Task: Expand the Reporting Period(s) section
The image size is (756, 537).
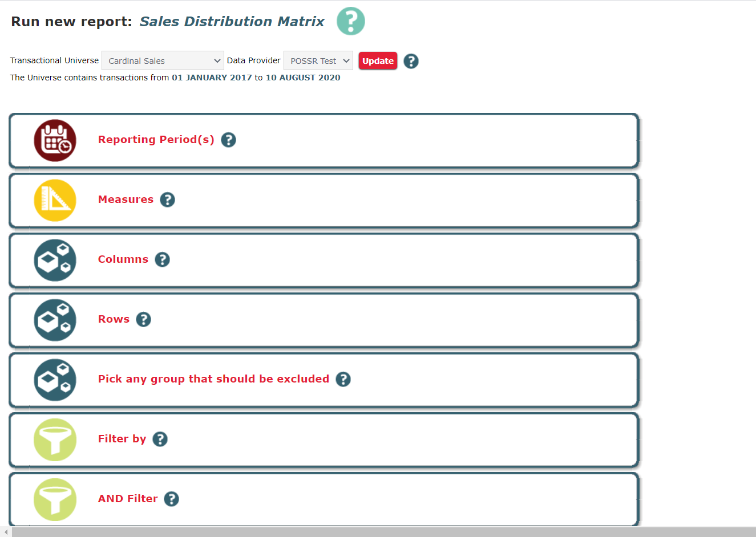Action: pos(156,140)
